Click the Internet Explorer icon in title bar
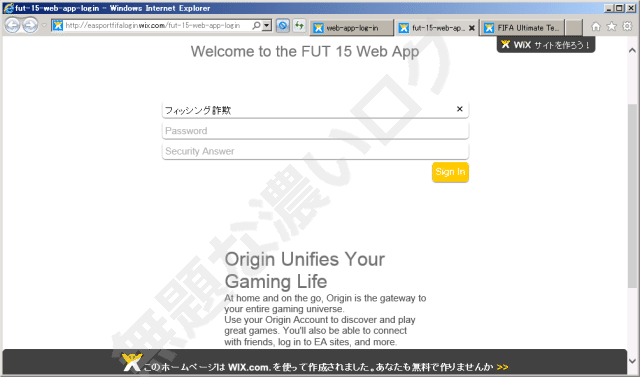Viewport: 640px width, 377px height. (x=9, y=8)
